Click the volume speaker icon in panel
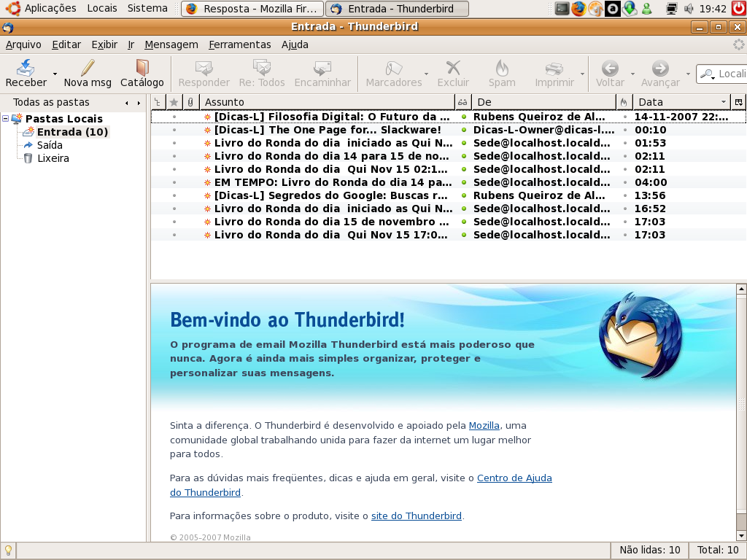Image resolution: width=747 pixels, height=560 pixels. click(x=689, y=8)
